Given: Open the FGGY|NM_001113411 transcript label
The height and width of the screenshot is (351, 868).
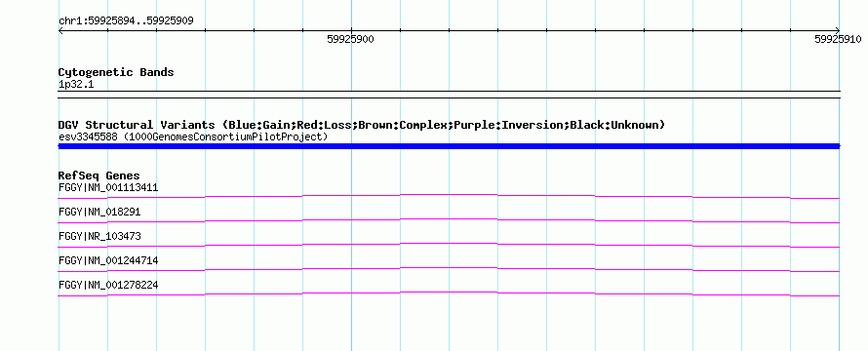Looking at the screenshot, I should [x=108, y=187].
